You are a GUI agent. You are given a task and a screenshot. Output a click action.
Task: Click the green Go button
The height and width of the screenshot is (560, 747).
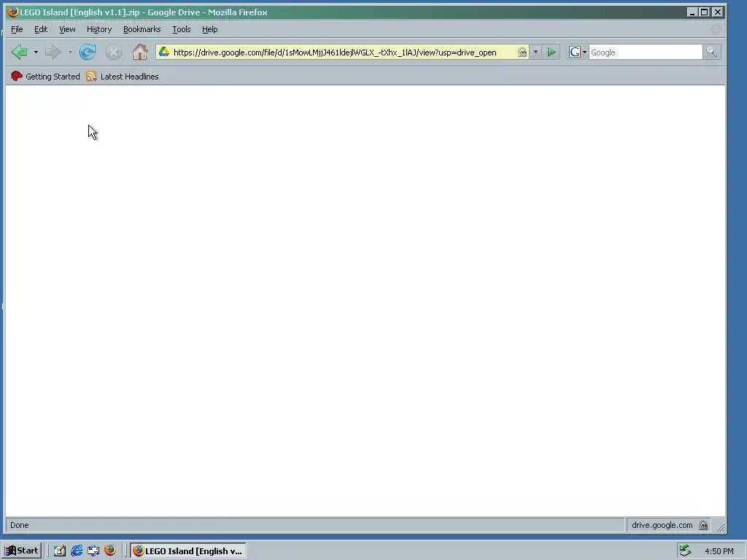click(x=551, y=52)
